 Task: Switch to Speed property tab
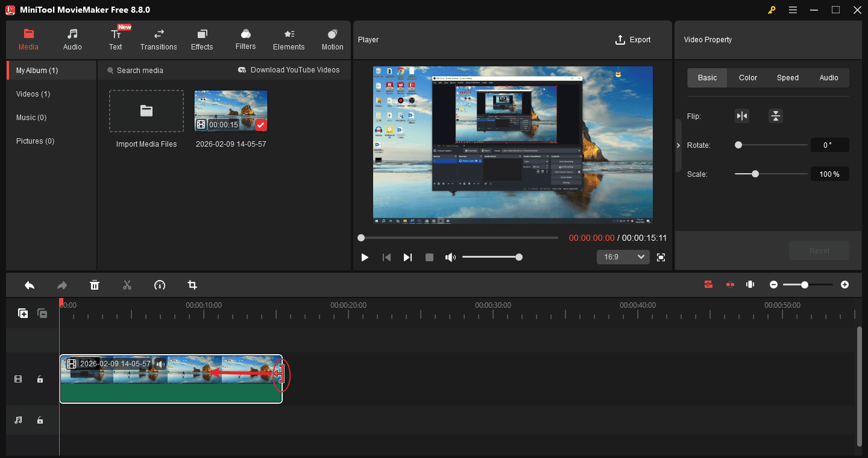tap(787, 78)
